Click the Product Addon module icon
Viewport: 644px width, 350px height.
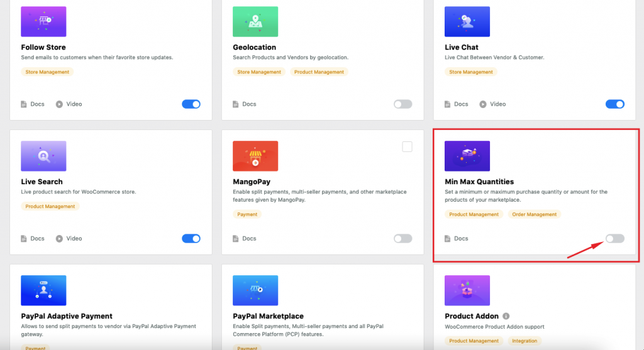pos(467,290)
